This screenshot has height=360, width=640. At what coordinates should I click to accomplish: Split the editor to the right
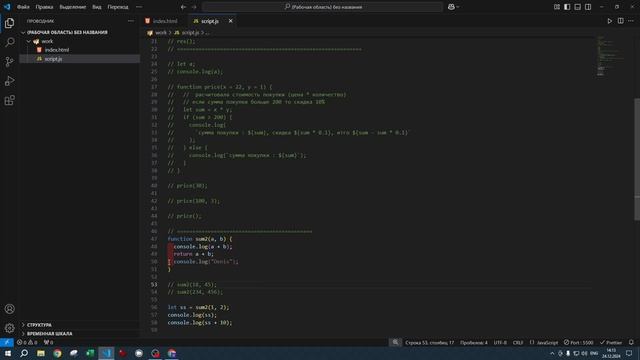[620, 21]
